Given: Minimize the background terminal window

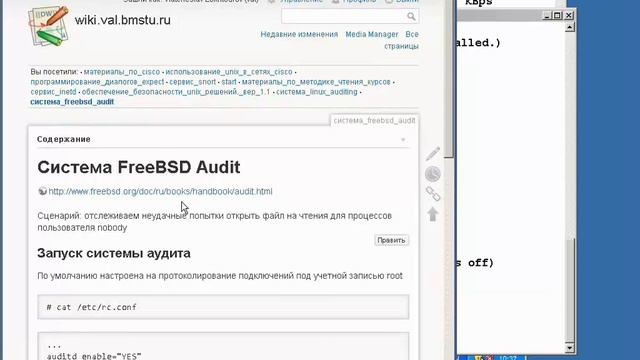Looking at the screenshot, I should click(547, 16).
